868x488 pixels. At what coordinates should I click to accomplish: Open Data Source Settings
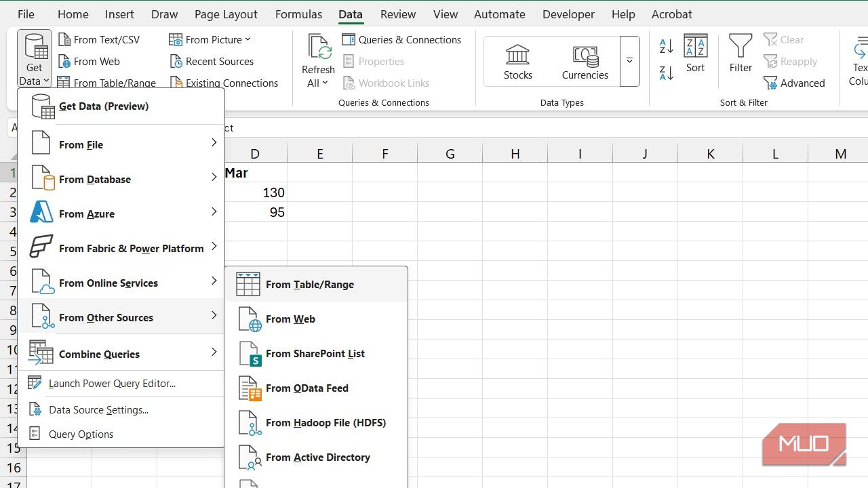pyautogui.click(x=121, y=410)
